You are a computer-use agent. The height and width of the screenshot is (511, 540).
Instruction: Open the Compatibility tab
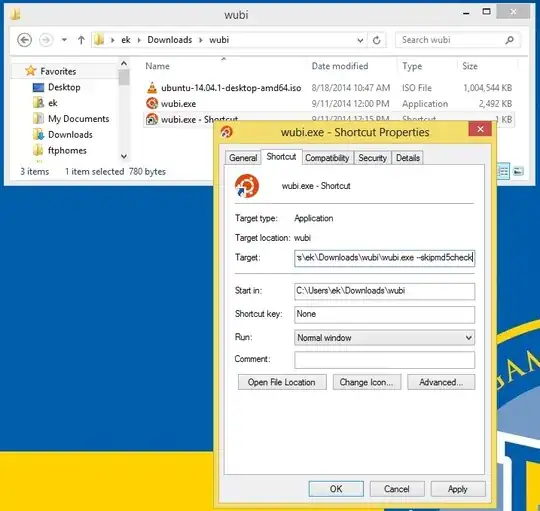point(327,158)
